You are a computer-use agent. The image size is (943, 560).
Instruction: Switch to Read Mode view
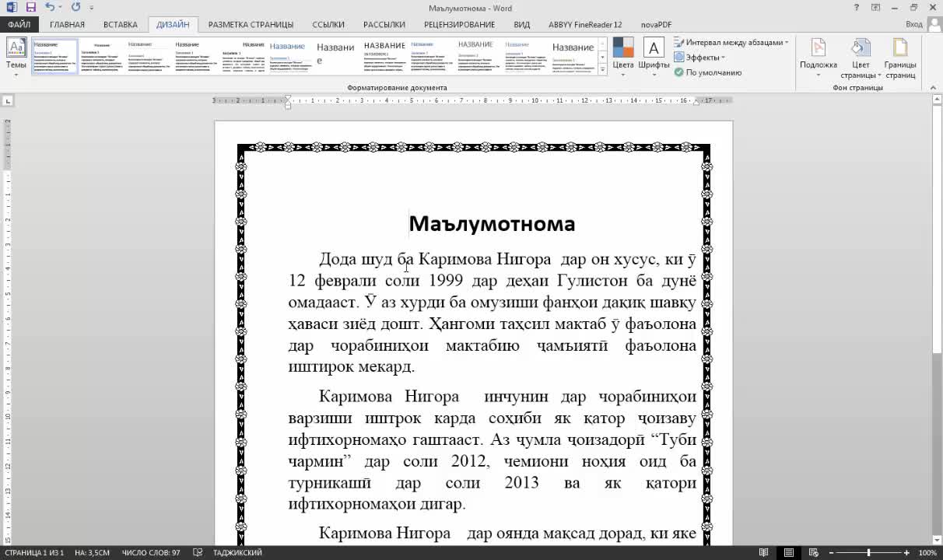(x=763, y=553)
